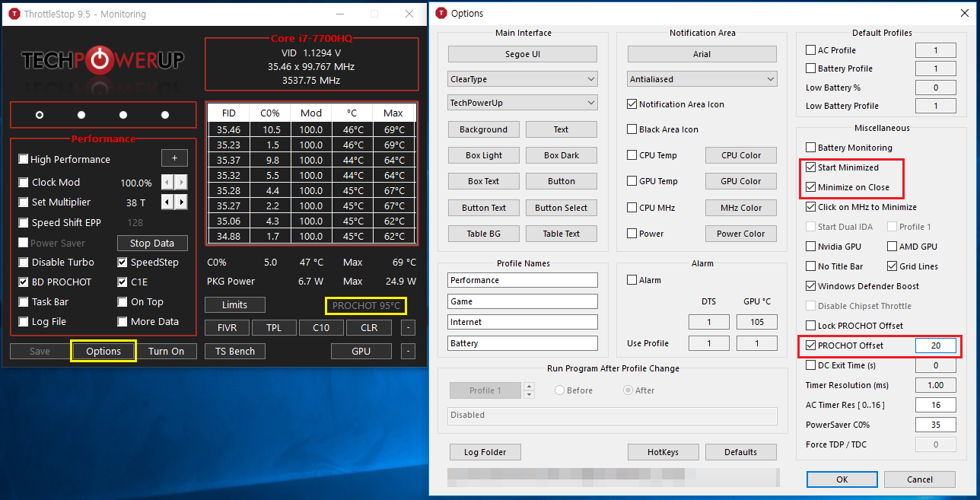
Task: Edit the Performance profile name field
Action: click(x=523, y=280)
